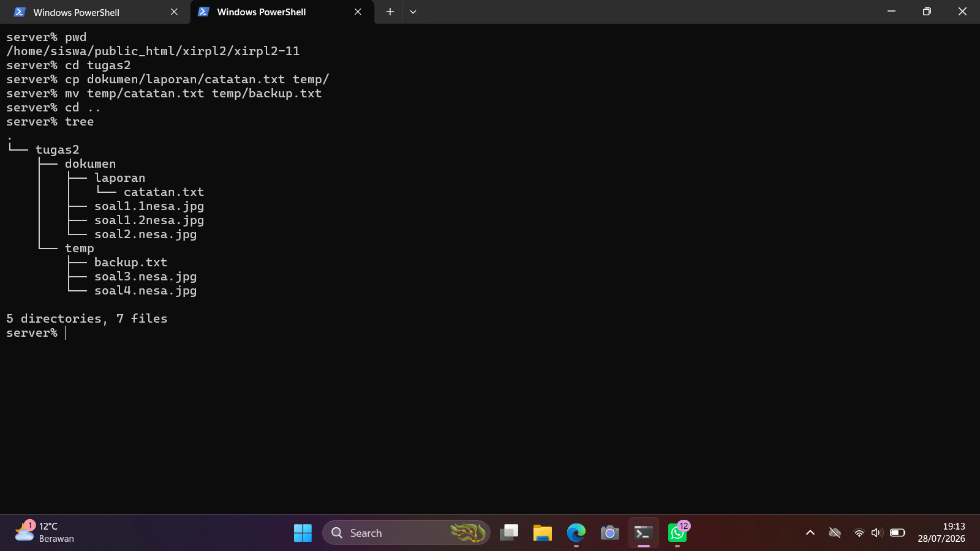Image resolution: width=980 pixels, height=551 pixels.
Task: Click the tugas2 folder in tree output
Action: pos(58,150)
